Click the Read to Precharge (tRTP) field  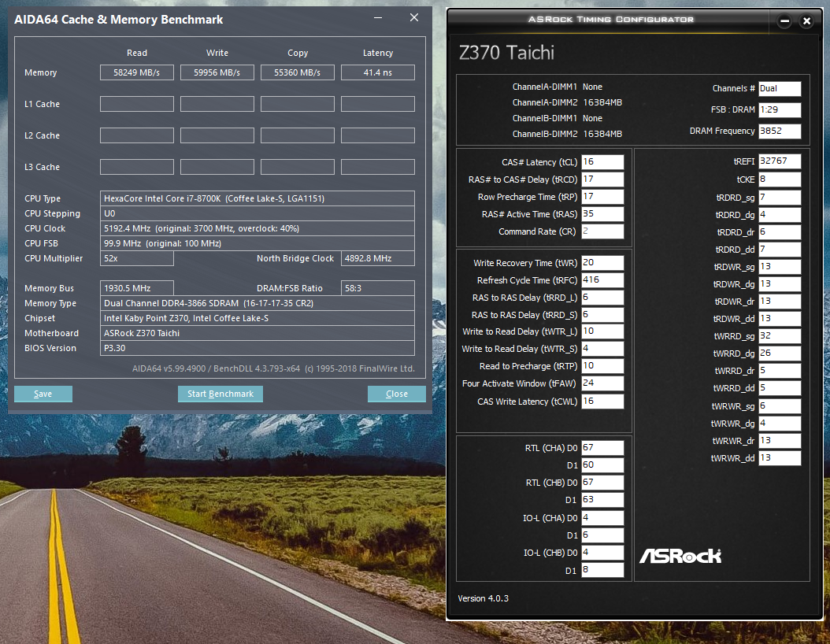[602, 366]
